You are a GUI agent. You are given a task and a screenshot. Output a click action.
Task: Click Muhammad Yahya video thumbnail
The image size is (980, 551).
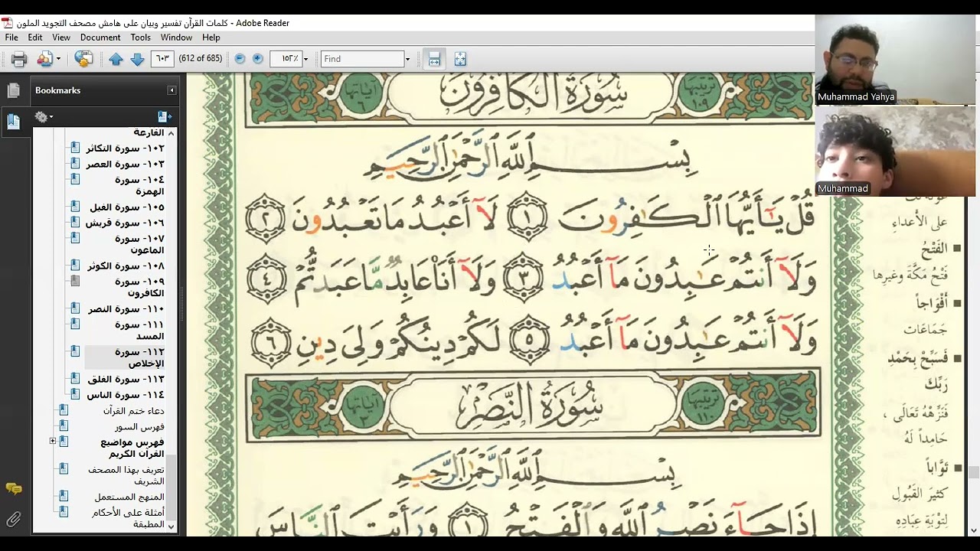(895, 60)
